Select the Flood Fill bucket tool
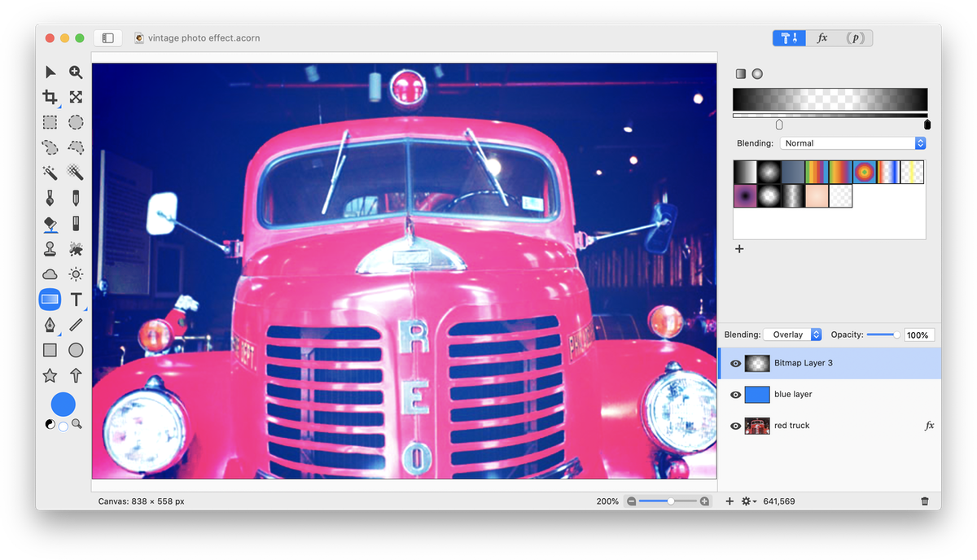977x560 pixels. tap(50, 224)
